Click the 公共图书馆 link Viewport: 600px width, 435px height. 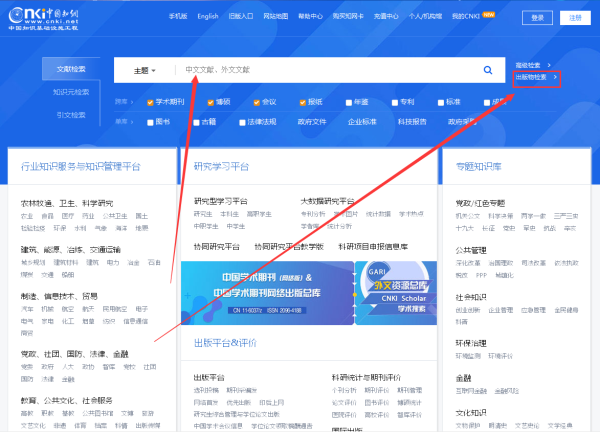(x=98, y=413)
